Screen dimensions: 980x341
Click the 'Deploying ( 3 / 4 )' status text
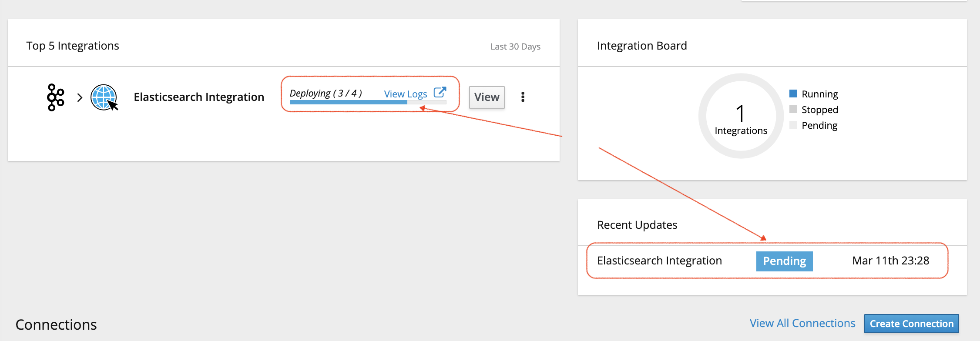326,94
